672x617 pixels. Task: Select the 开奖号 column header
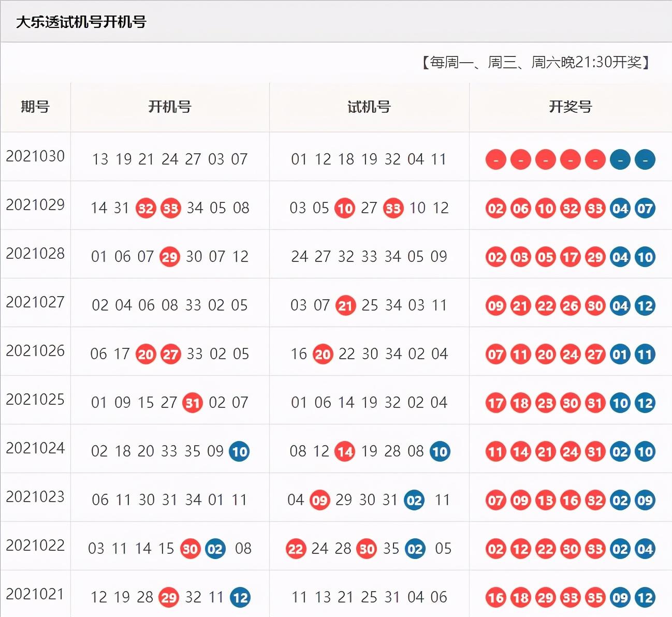(x=571, y=107)
